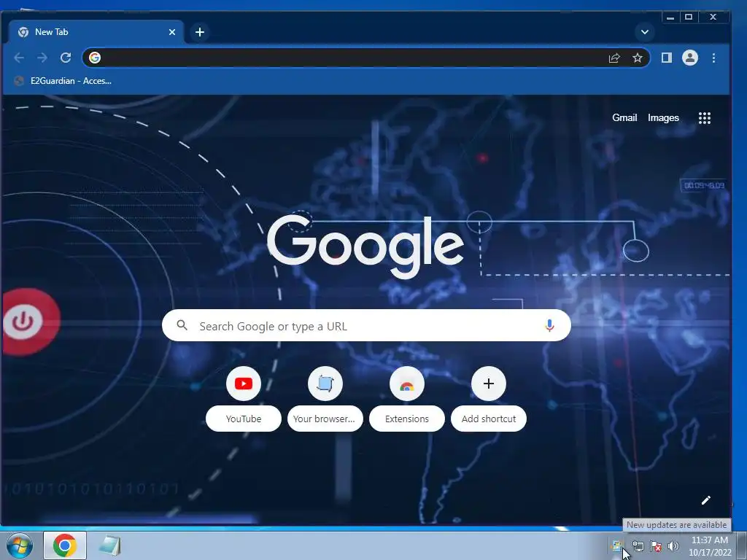Click the Add shortcut plus icon
The image size is (747, 560).
pyautogui.click(x=489, y=384)
